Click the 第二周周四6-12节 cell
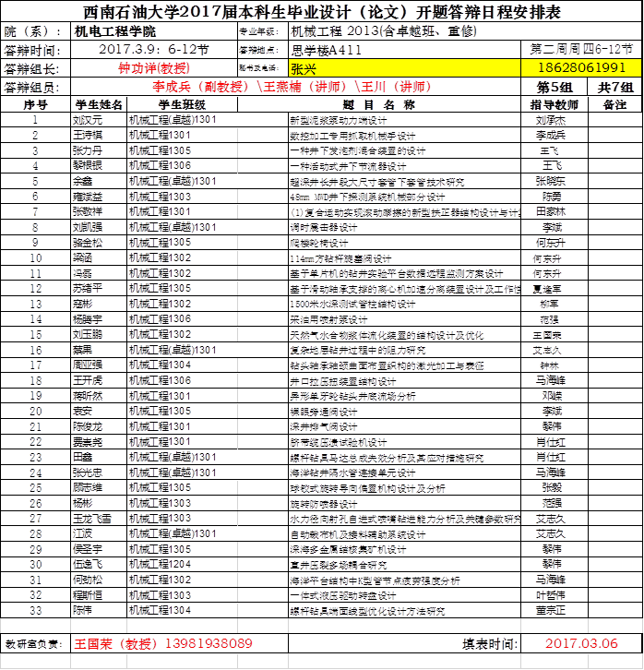Image resolution: width=644 pixels, height=670 pixels. tap(581, 49)
